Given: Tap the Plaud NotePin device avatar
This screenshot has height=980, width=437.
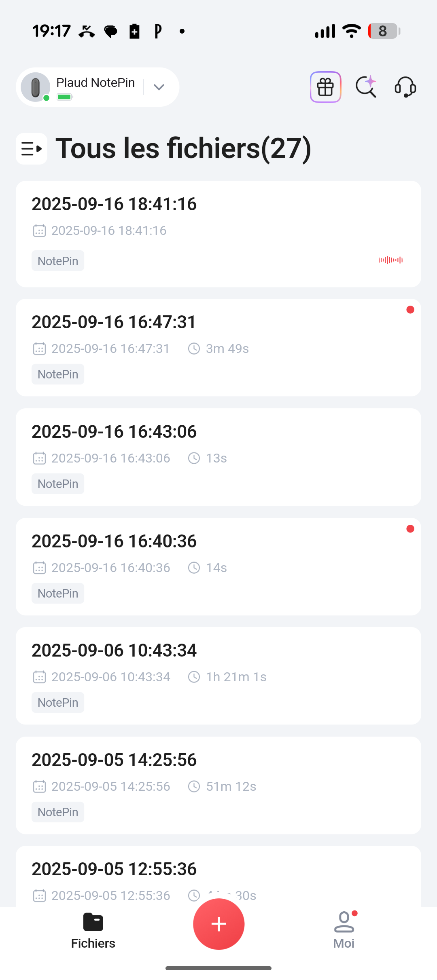Looking at the screenshot, I should pos(36,87).
